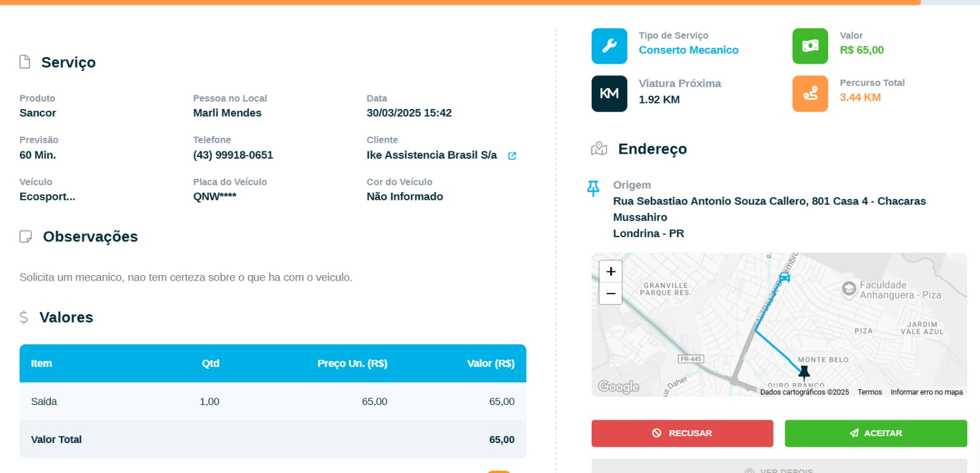Click the document icon beside Serviço heading
The width and height of the screenshot is (980, 473).
pyautogui.click(x=25, y=62)
